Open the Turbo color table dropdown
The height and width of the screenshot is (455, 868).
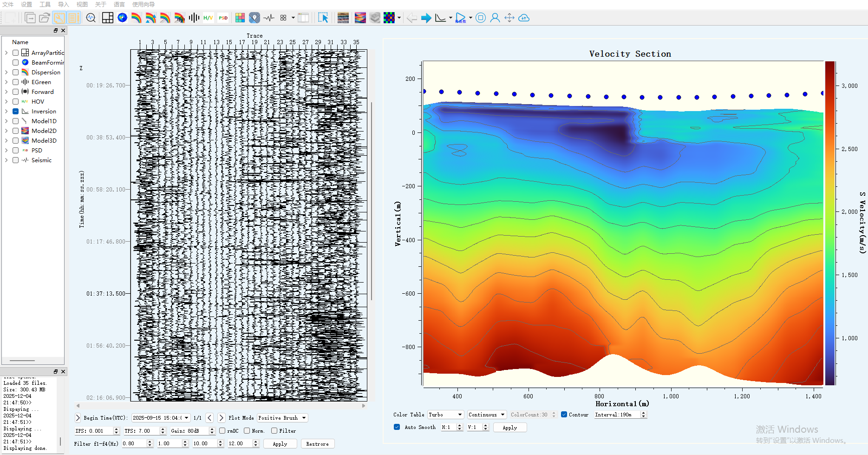445,415
